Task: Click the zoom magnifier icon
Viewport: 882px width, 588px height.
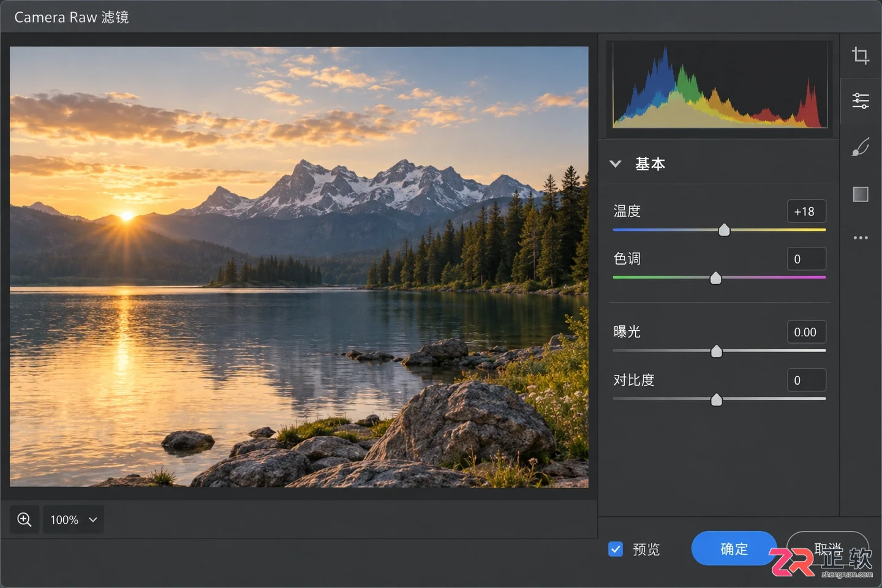Action: coord(24,519)
